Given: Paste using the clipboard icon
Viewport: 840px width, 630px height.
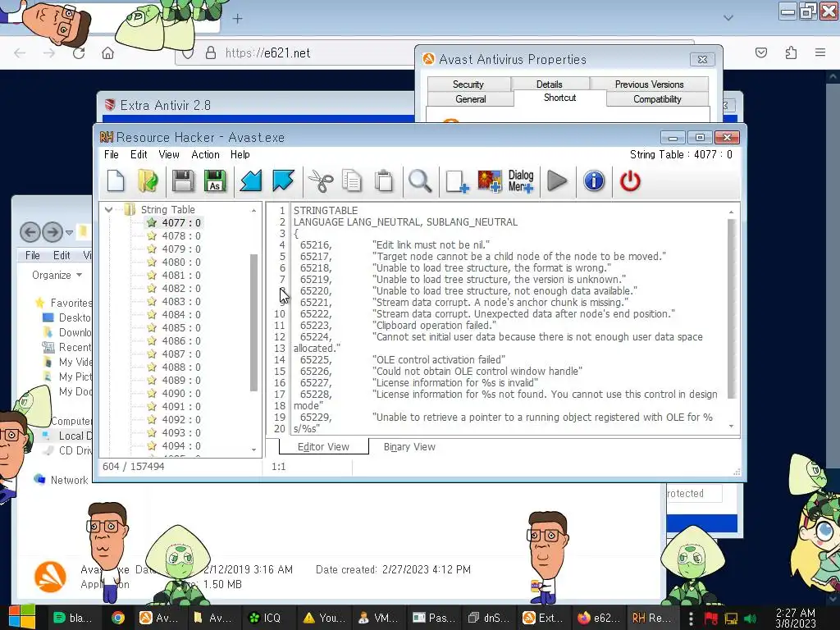Looking at the screenshot, I should pos(384,181).
